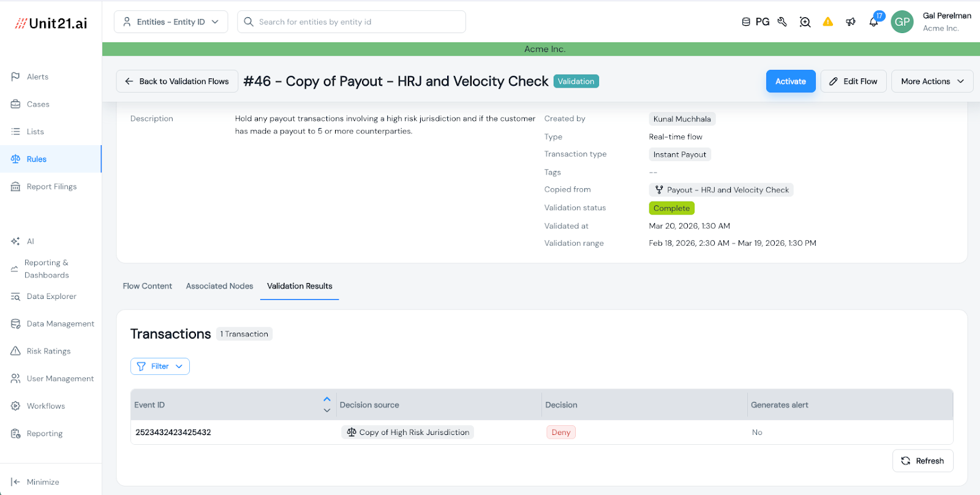Screen dimensions: 980x495
Task: Click the Acme Inc. green banner
Action: coord(541,49)
